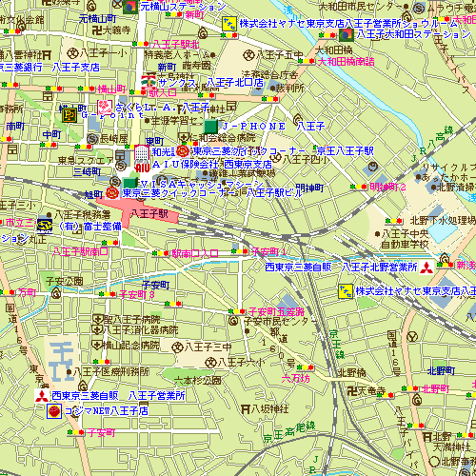476x476 pixels.
Task: Select the pink 北野町 intersection label
Action: 435,388
